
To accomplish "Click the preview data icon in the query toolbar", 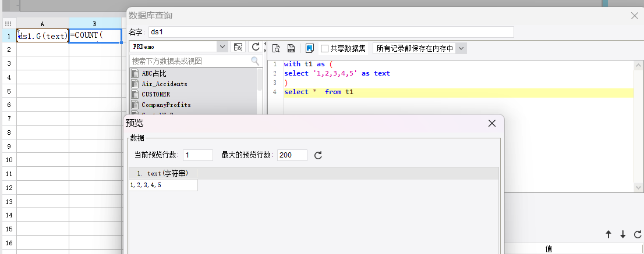I will pos(276,48).
